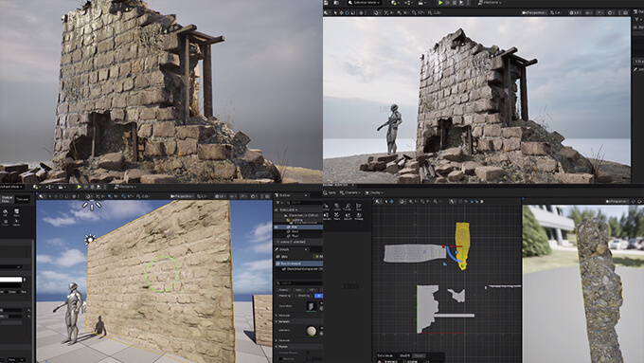The height and width of the screenshot is (363, 644).
Task: Click Apply button in UV editor toolbar
Action: tap(330, 192)
